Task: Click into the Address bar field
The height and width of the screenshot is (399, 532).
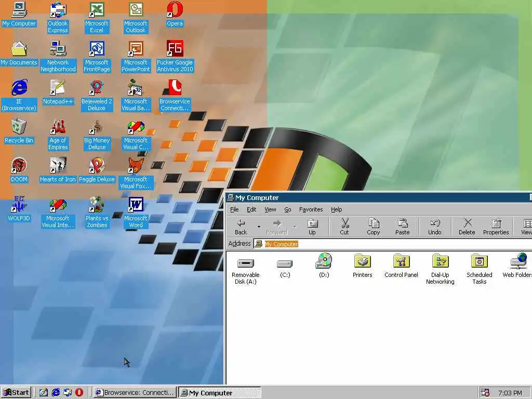Action: coord(393,244)
